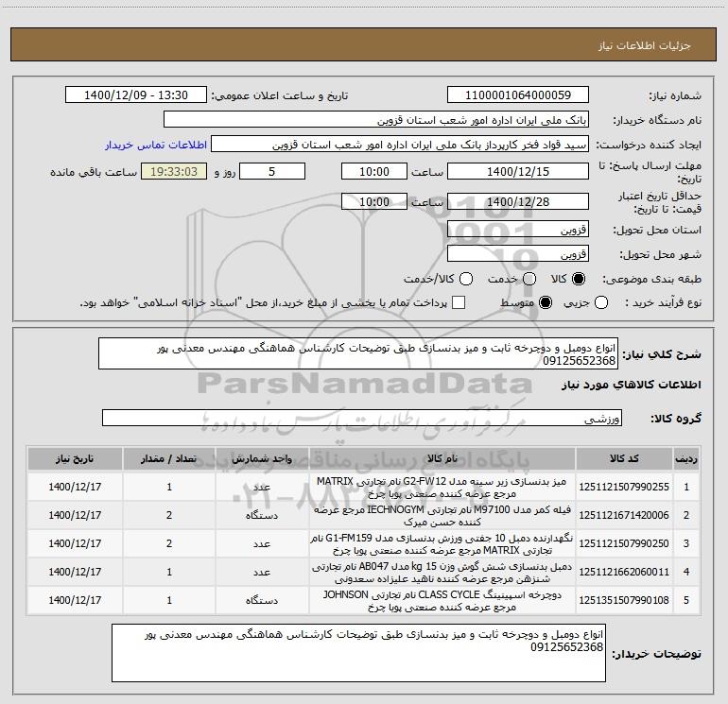Click the buyer notes text area توضیحات خریدار

358,653
